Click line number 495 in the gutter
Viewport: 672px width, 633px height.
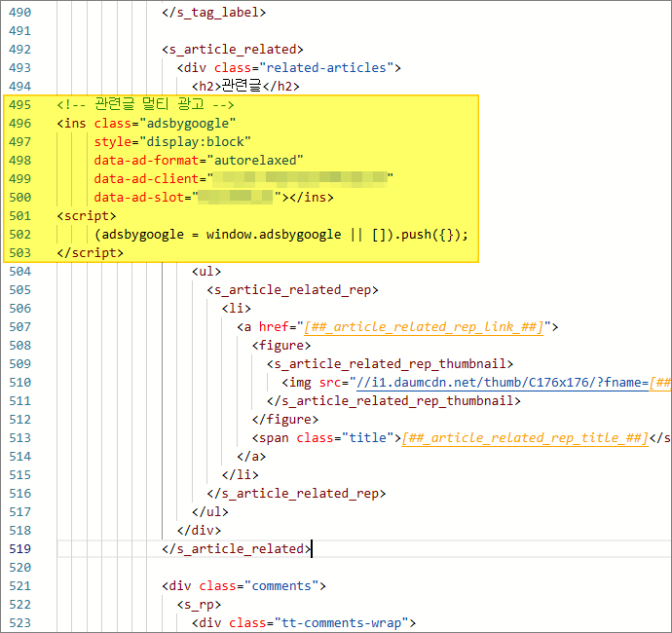[x=19, y=105]
